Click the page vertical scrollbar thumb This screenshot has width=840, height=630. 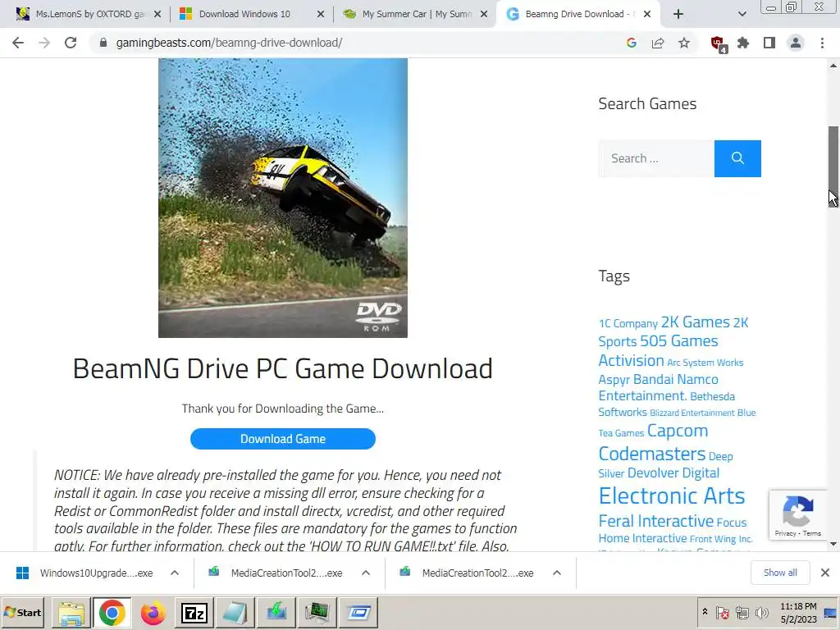pos(833,165)
